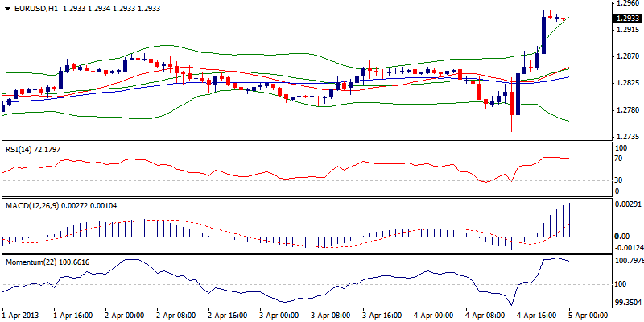Click the 1.2780 price axis label
The height and width of the screenshot is (322, 644).
coord(626,109)
